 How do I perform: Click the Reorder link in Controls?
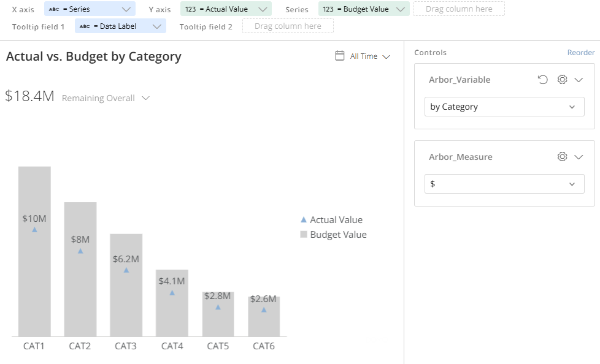[581, 52]
